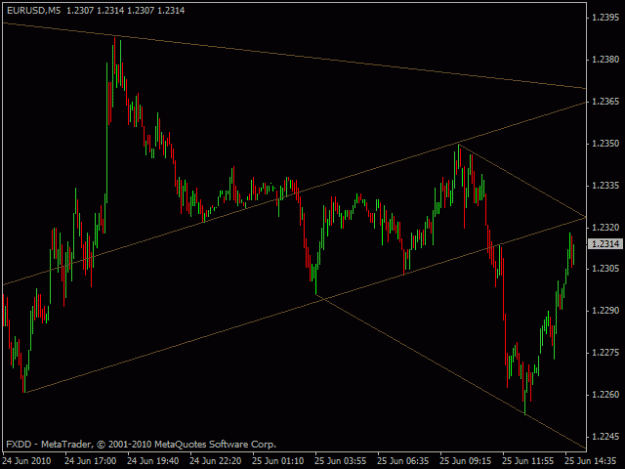Click the 25 Jun 09:15 time label
This screenshot has width=625, height=469.
pos(465,461)
